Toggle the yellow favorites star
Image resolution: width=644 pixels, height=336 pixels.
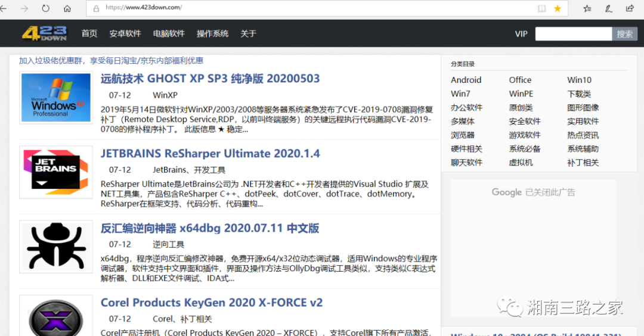click(x=558, y=8)
